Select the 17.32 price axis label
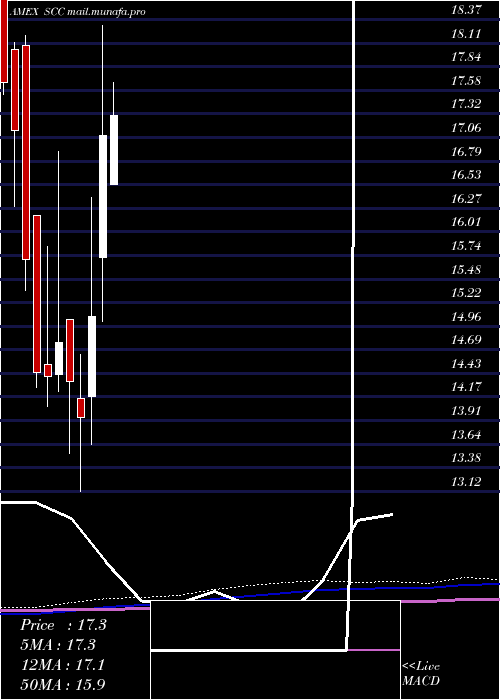This screenshot has width=500, height=700. (x=466, y=104)
